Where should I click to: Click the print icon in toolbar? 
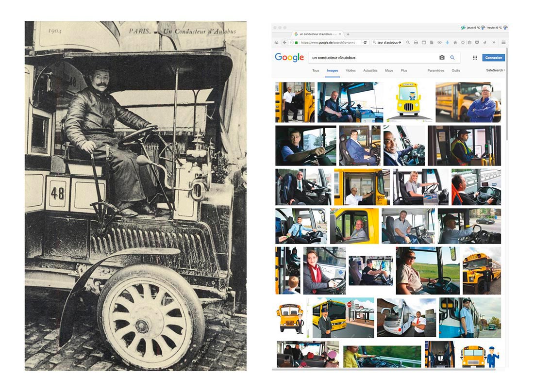[416, 43]
